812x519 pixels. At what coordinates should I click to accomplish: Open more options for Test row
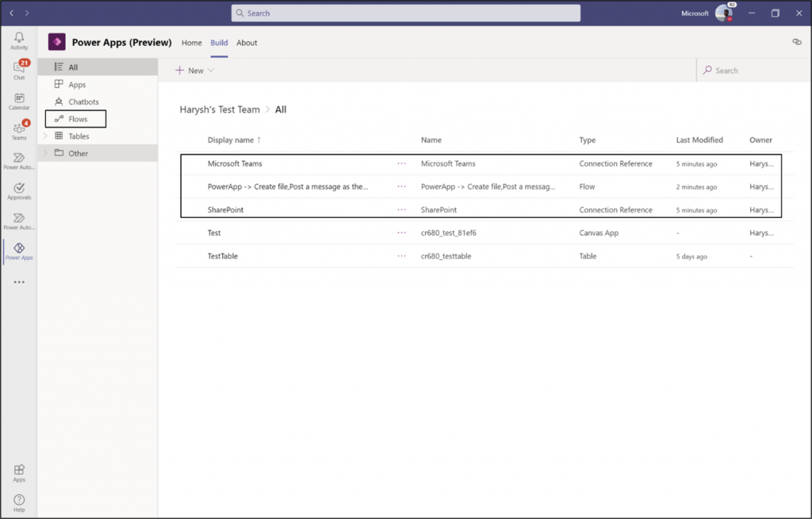pyautogui.click(x=401, y=233)
